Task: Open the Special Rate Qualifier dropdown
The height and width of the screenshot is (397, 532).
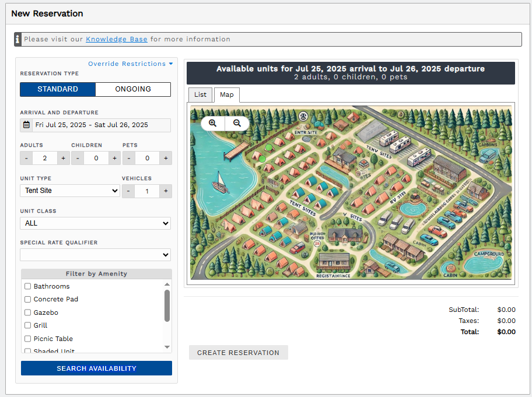Action: pyautogui.click(x=95, y=255)
